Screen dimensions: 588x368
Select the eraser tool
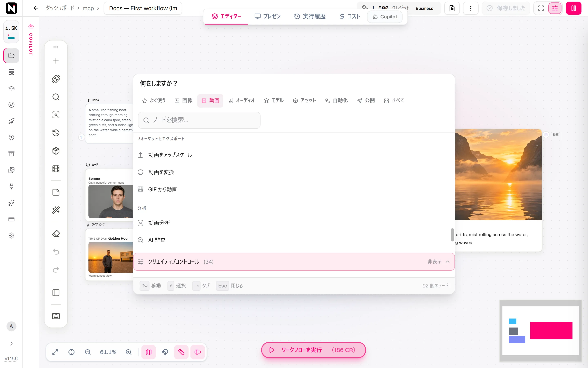click(56, 234)
